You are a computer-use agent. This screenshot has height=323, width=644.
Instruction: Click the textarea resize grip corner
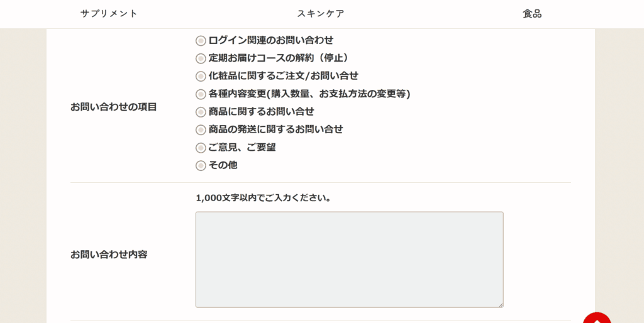point(500,305)
